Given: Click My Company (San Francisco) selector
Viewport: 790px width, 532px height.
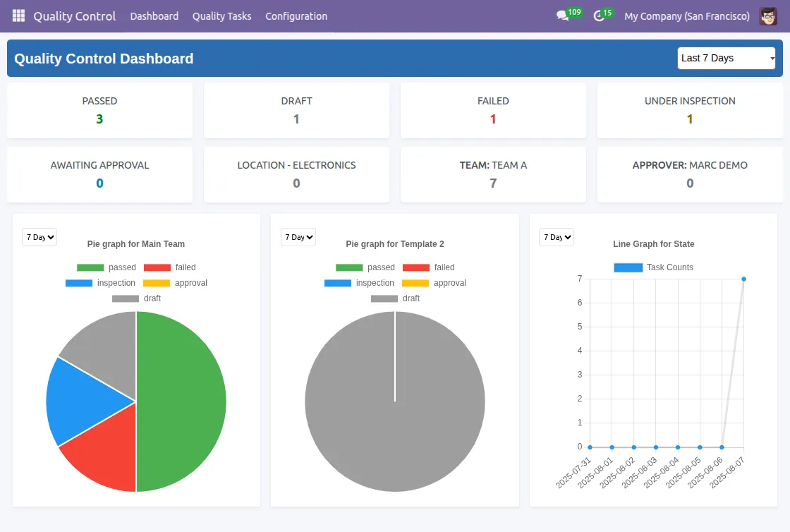Looking at the screenshot, I should tap(686, 16).
